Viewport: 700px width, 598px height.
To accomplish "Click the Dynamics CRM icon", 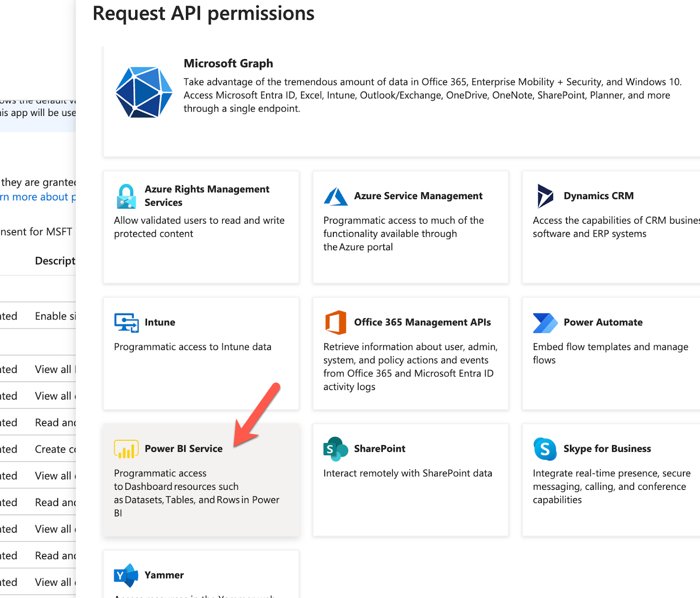I will coord(545,196).
